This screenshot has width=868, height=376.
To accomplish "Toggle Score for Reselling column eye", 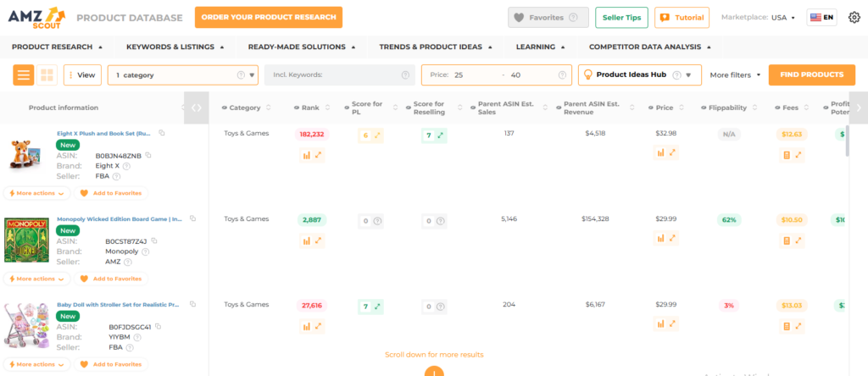I will coord(409,108).
